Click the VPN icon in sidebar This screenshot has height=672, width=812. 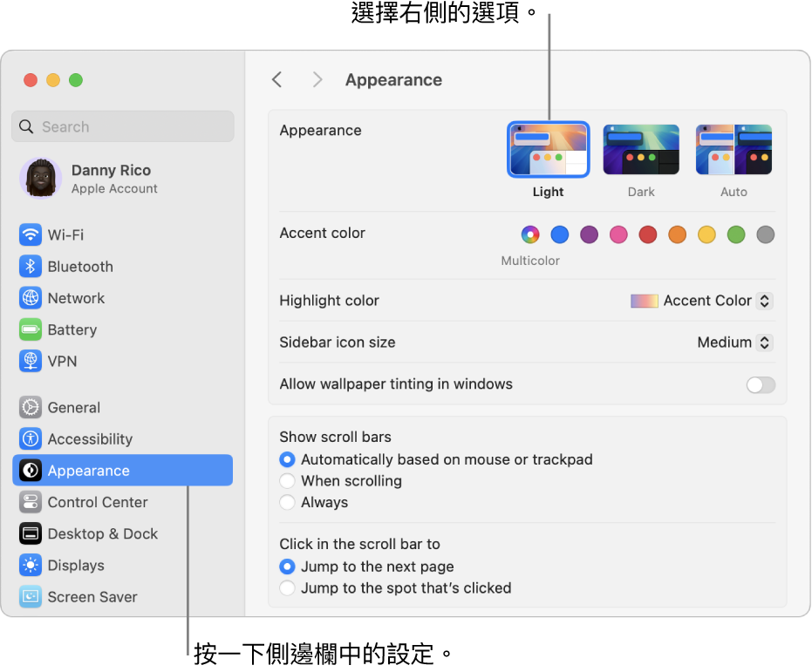coord(31,361)
